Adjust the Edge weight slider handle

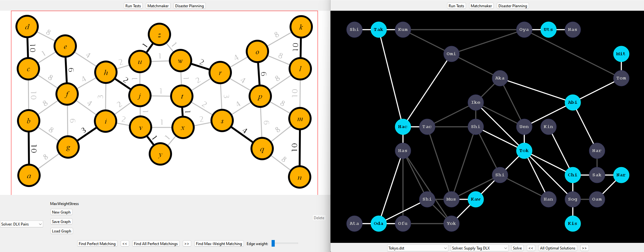pyautogui.click(x=273, y=243)
